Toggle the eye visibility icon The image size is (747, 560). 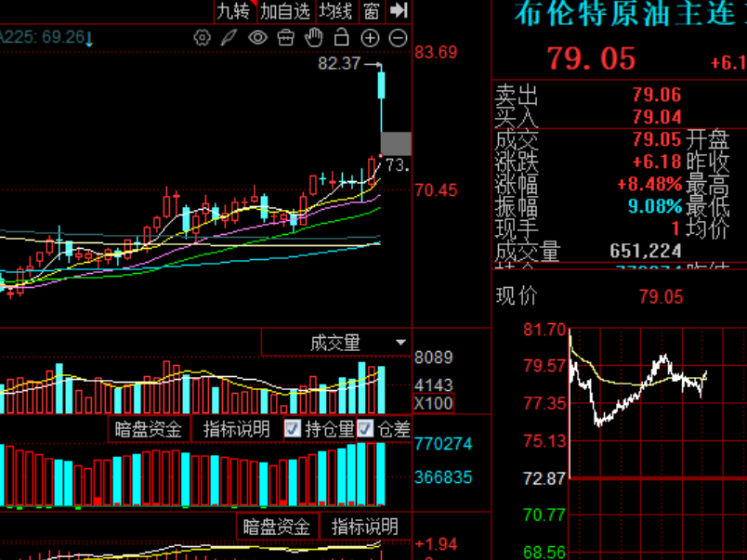(257, 38)
